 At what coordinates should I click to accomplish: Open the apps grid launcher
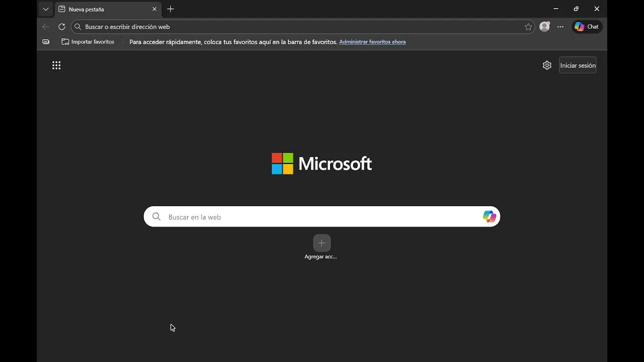click(x=56, y=65)
